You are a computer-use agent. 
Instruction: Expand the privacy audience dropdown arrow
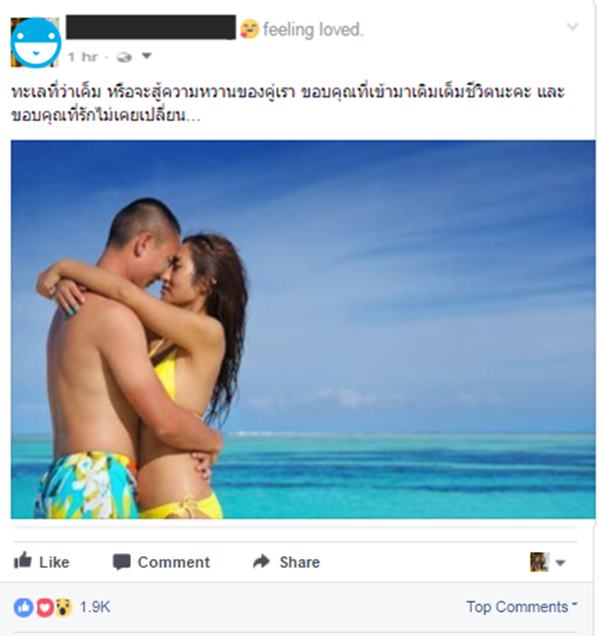146,56
